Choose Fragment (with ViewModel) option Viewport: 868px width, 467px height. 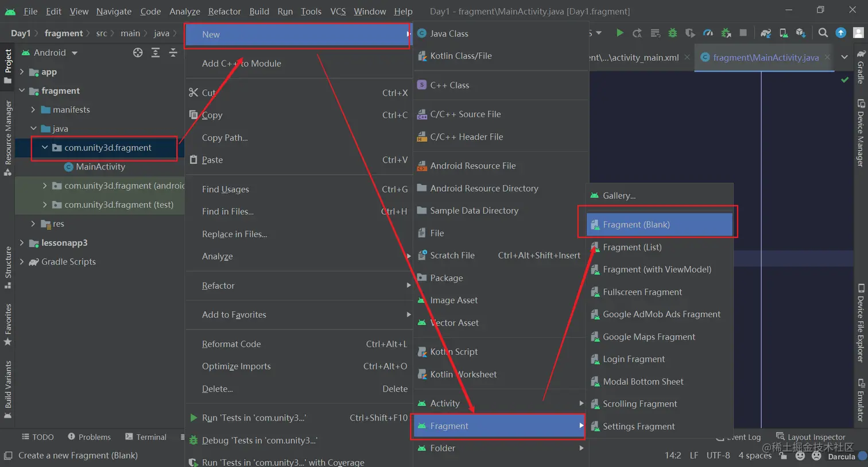[659, 269]
